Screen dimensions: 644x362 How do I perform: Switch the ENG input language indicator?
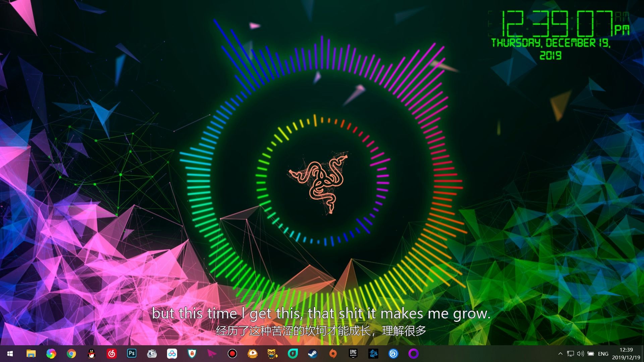(603, 354)
